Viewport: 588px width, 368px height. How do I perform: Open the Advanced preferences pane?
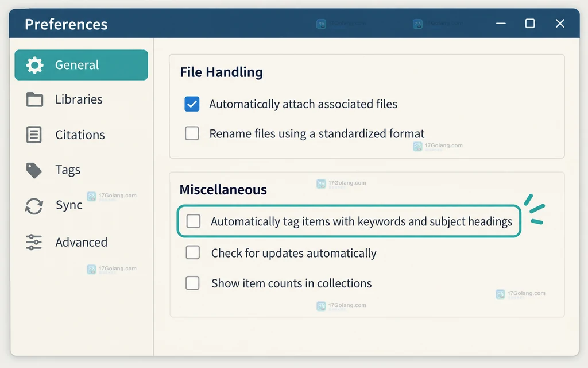(x=81, y=242)
